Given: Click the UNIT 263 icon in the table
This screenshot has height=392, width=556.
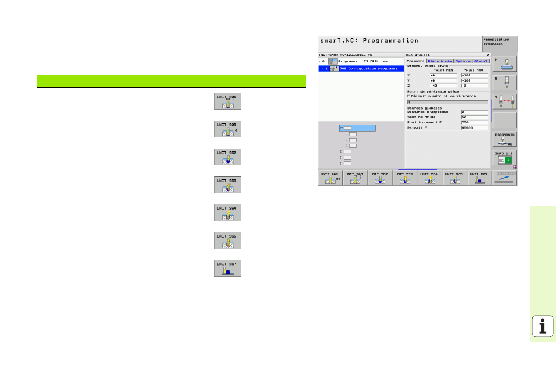Looking at the screenshot, I should [x=228, y=185].
